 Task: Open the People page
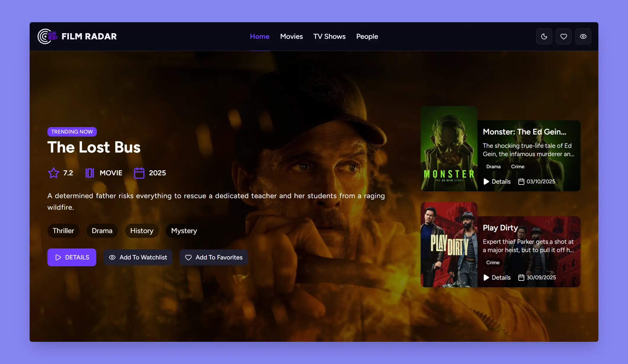(x=367, y=36)
